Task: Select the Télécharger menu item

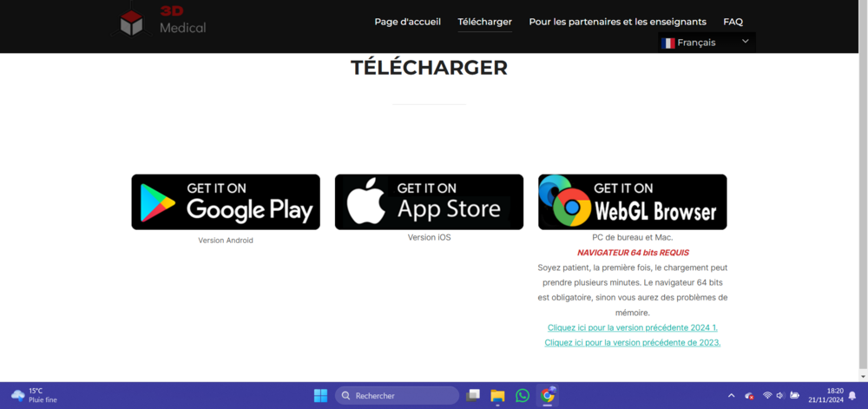Action: coord(484,22)
